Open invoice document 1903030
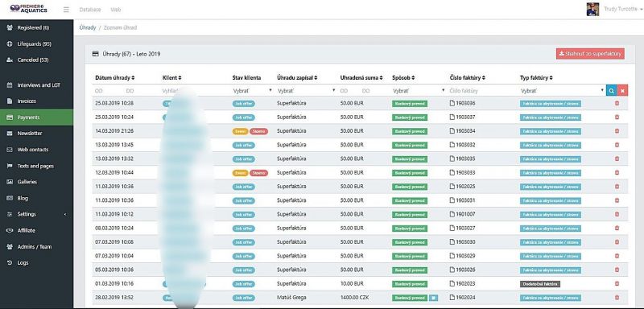Screen dimensions: 644x309 click(462, 242)
